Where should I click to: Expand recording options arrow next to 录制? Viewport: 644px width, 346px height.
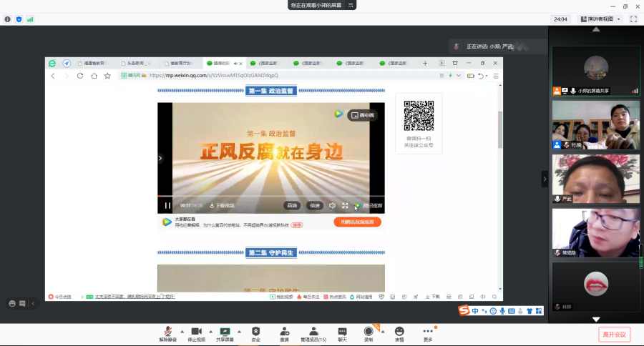click(x=383, y=331)
